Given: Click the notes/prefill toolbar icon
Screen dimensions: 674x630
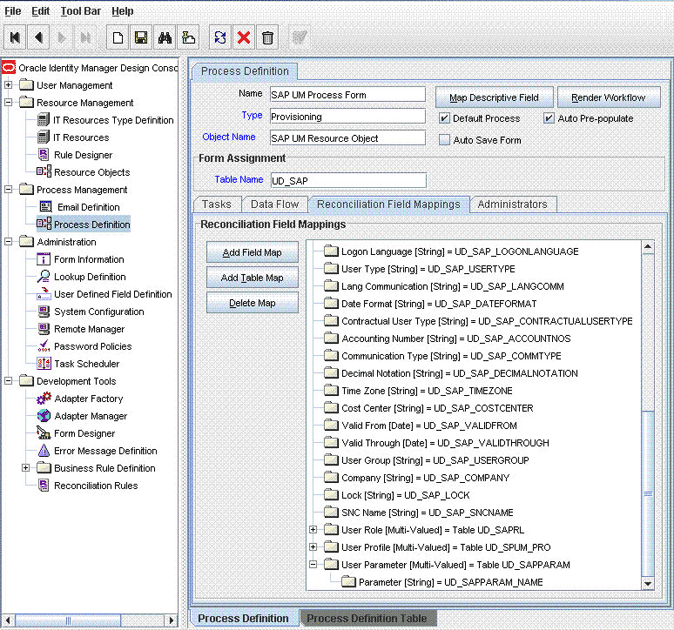Looking at the screenshot, I should pyautogui.click(x=188, y=38).
